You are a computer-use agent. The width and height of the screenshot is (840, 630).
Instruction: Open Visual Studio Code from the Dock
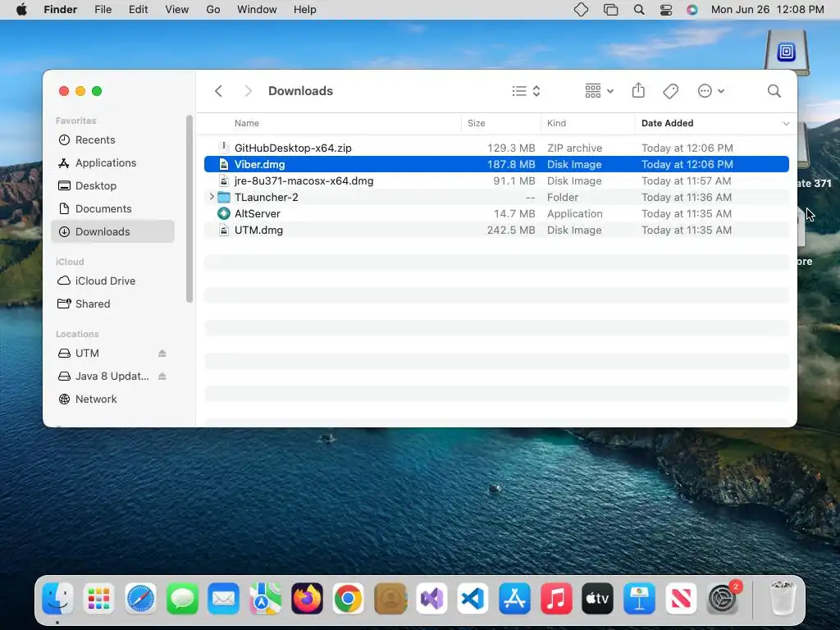point(473,598)
